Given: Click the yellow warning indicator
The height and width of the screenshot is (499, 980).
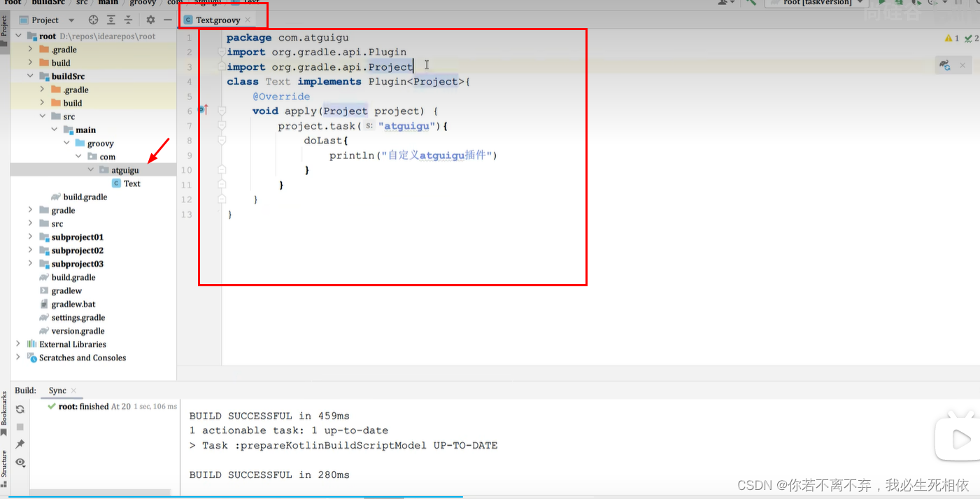Looking at the screenshot, I should [x=952, y=38].
